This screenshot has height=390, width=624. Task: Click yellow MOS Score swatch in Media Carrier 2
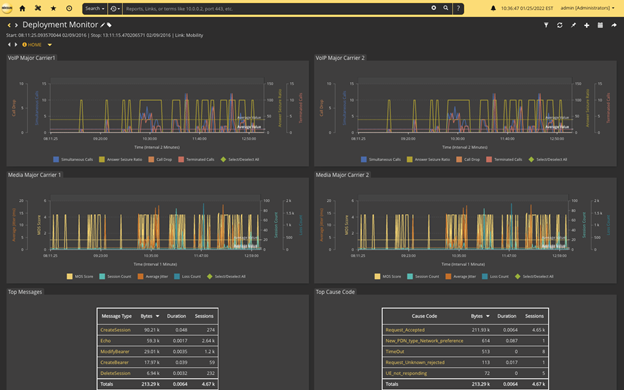[377, 276]
